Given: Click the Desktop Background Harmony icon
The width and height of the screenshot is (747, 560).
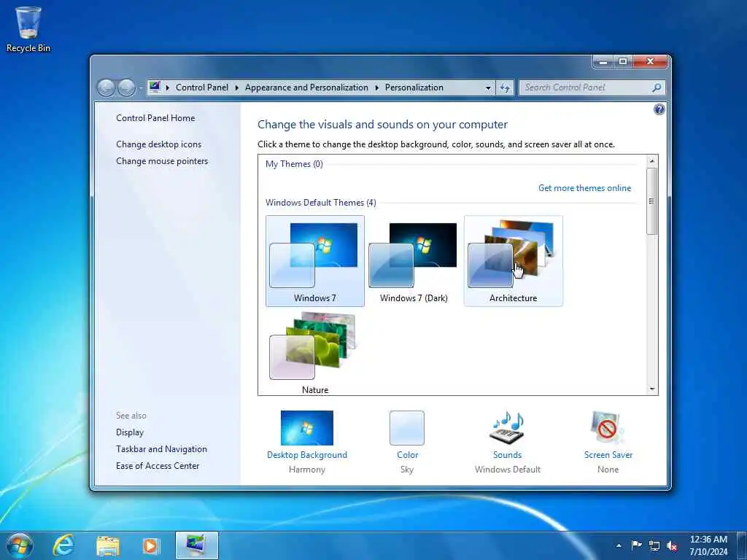Looking at the screenshot, I should [x=307, y=427].
